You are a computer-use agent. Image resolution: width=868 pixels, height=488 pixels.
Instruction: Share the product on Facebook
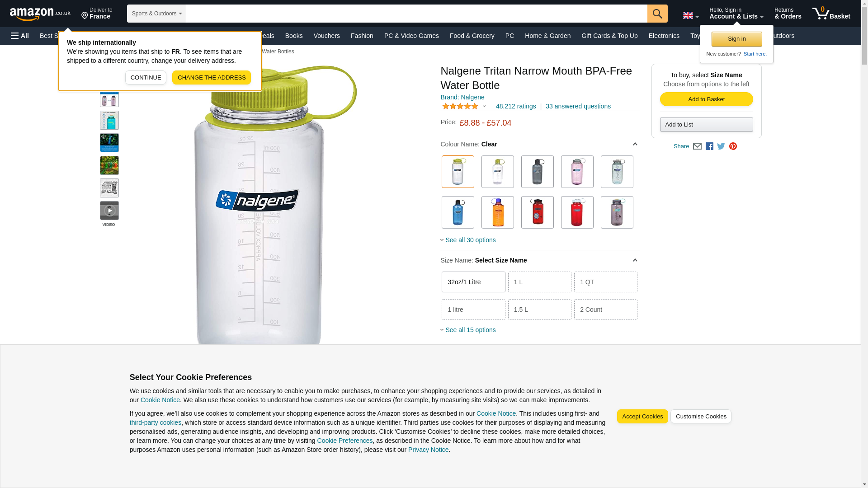click(709, 146)
